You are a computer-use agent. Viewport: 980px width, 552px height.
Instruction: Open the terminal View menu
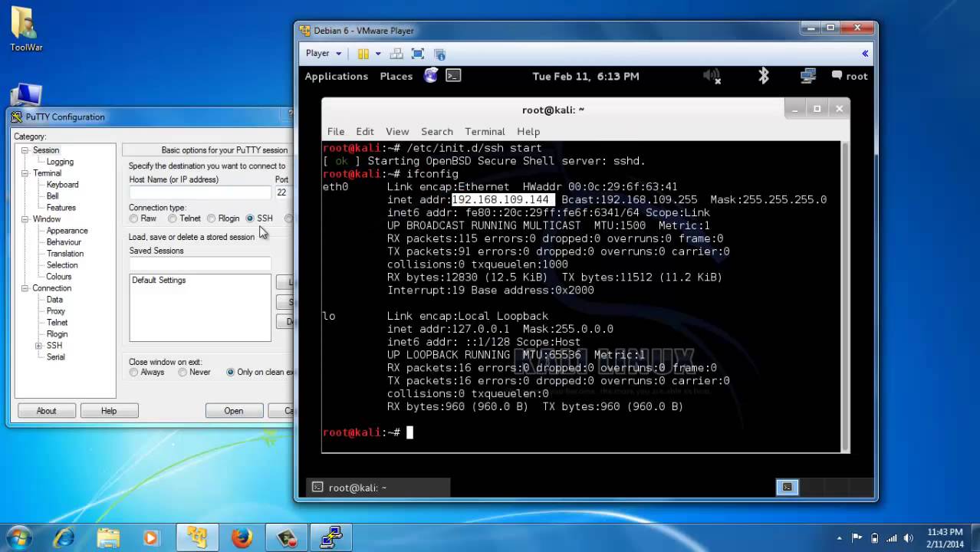(x=397, y=131)
